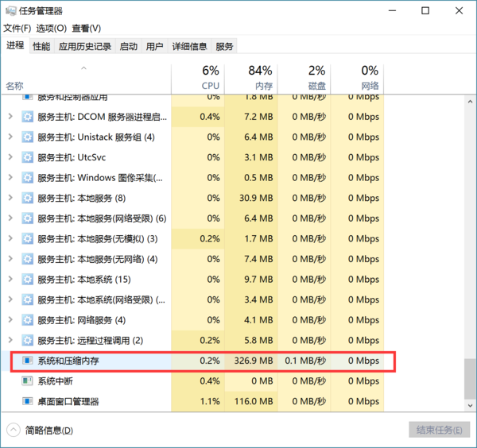Switch to the 用户 tab
This screenshot has height=448, width=477.
(154, 47)
